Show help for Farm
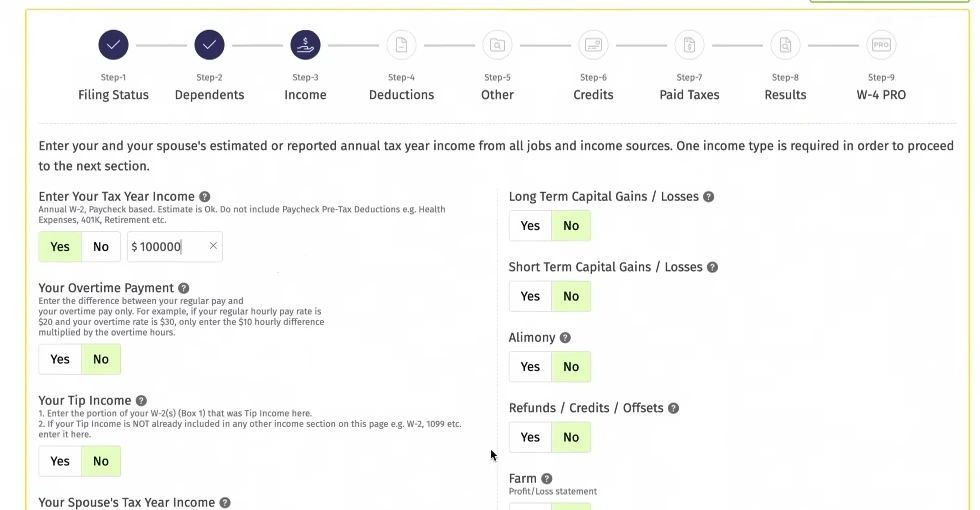The image size is (980, 510). coord(546,479)
